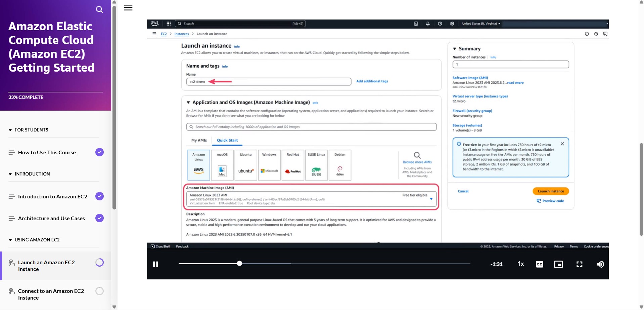Toggle completion check for Architecture and Use Cases
The height and width of the screenshot is (310, 644).
click(x=99, y=218)
